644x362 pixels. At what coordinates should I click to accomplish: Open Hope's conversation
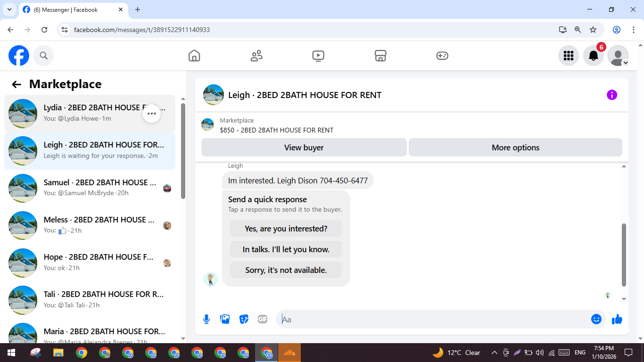coord(90,263)
